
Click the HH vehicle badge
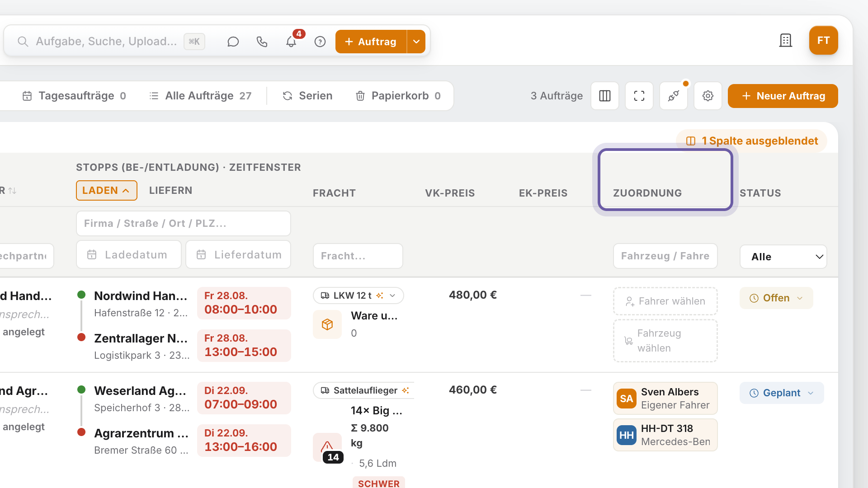tap(626, 435)
